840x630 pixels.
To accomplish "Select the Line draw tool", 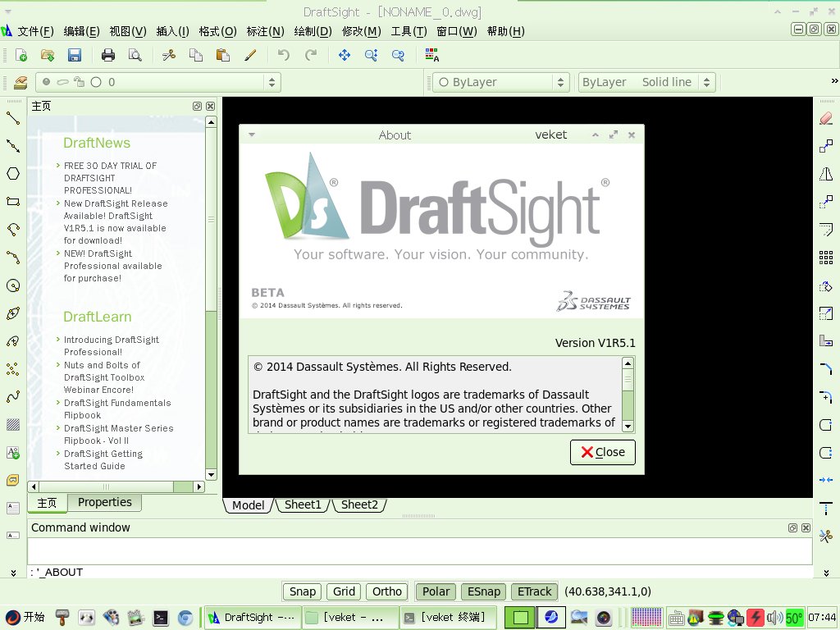I will pos(13,118).
